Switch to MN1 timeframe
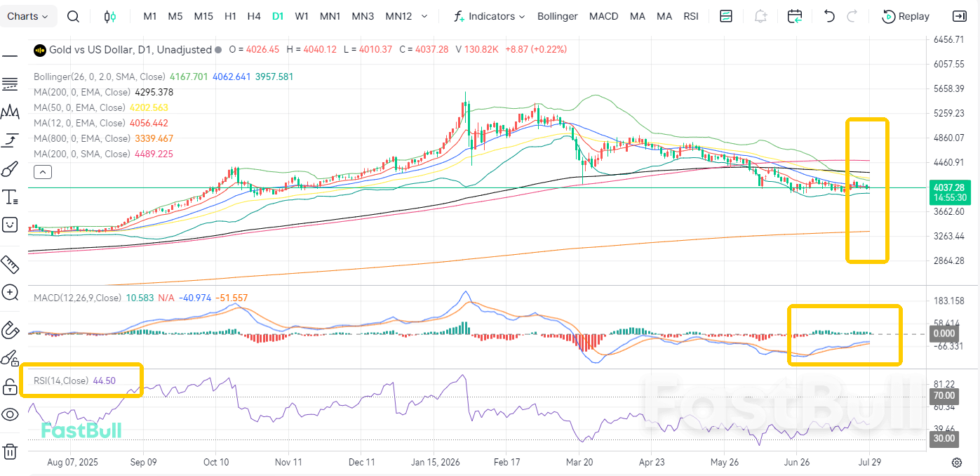Viewport: 980px width, 476px height. [x=330, y=16]
